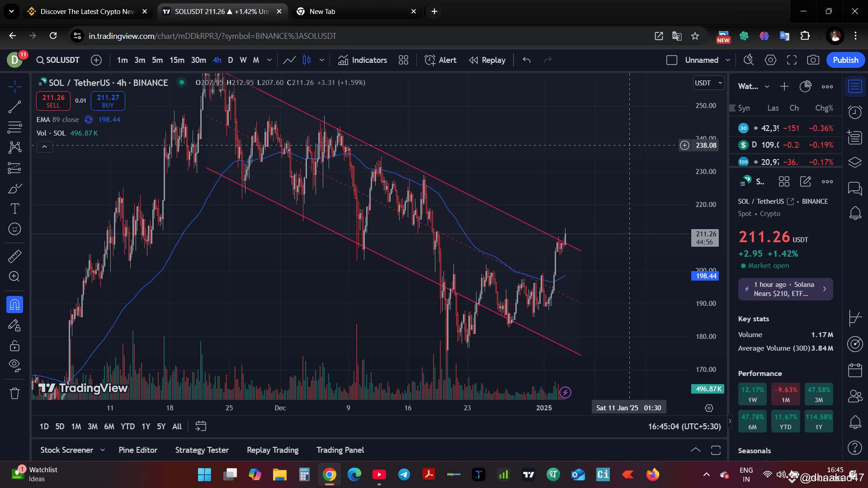Choose the pattern drawing tool

click(x=14, y=147)
